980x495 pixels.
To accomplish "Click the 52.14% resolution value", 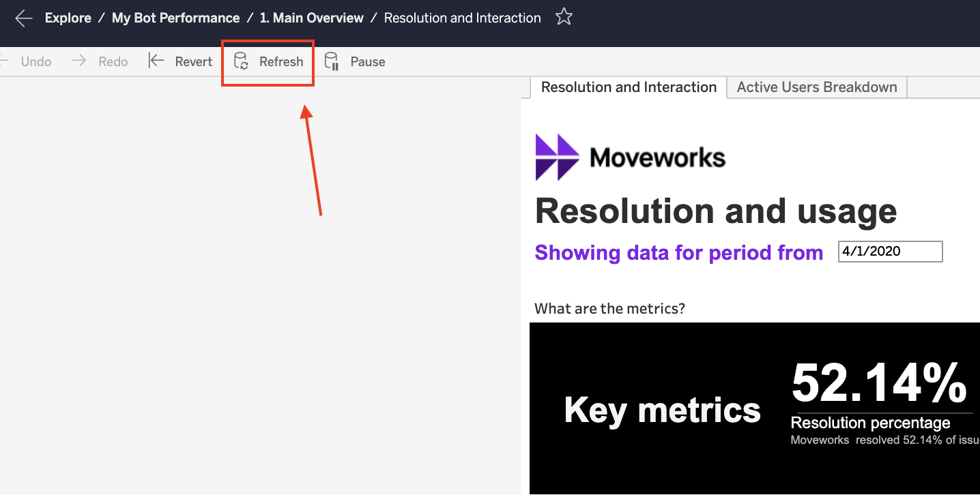I will point(880,383).
